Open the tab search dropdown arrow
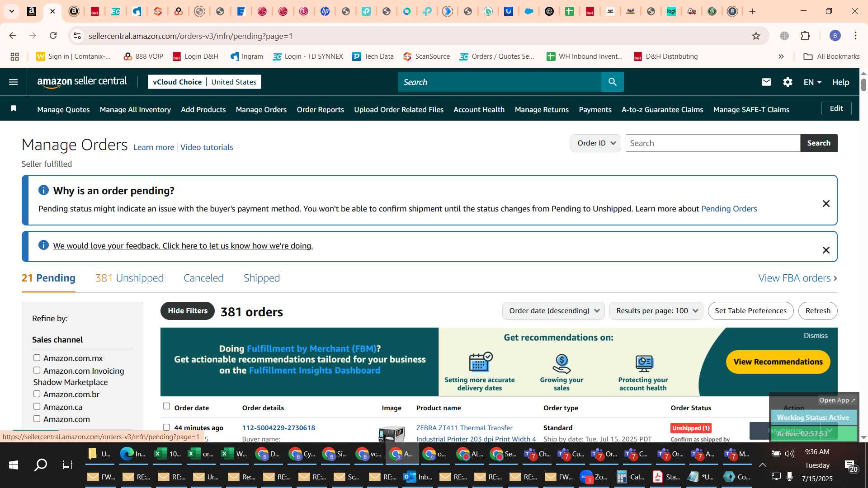Viewport: 868px width, 488px height. [11, 11]
